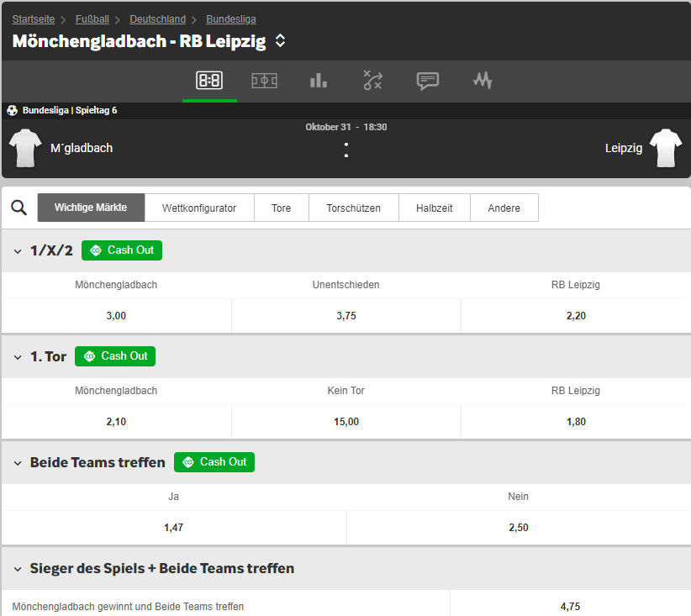
Task: Switch to the Wettkonfigurator tab
Action: tap(199, 208)
